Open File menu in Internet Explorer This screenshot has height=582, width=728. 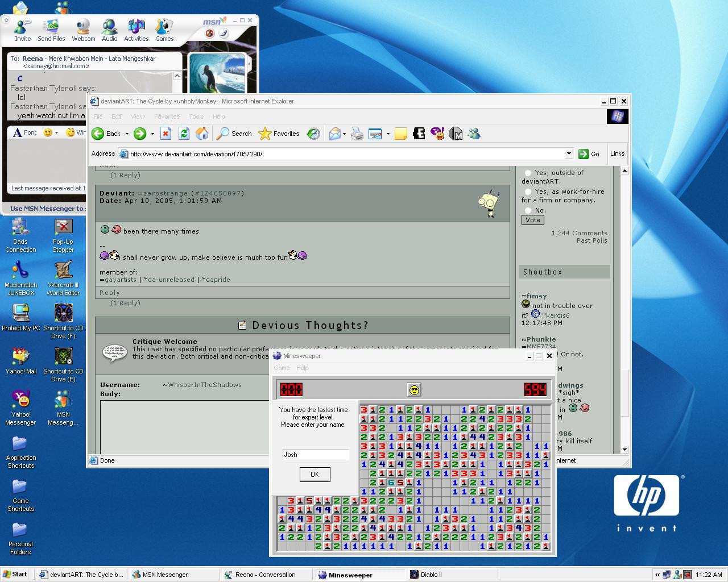(x=98, y=117)
